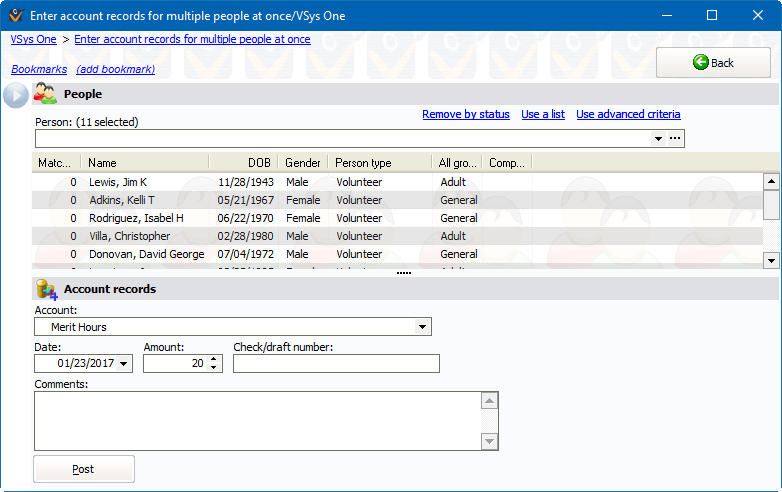This screenshot has width=782, height=492.
Task: Open the Date picker dropdown
Action: 124,364
